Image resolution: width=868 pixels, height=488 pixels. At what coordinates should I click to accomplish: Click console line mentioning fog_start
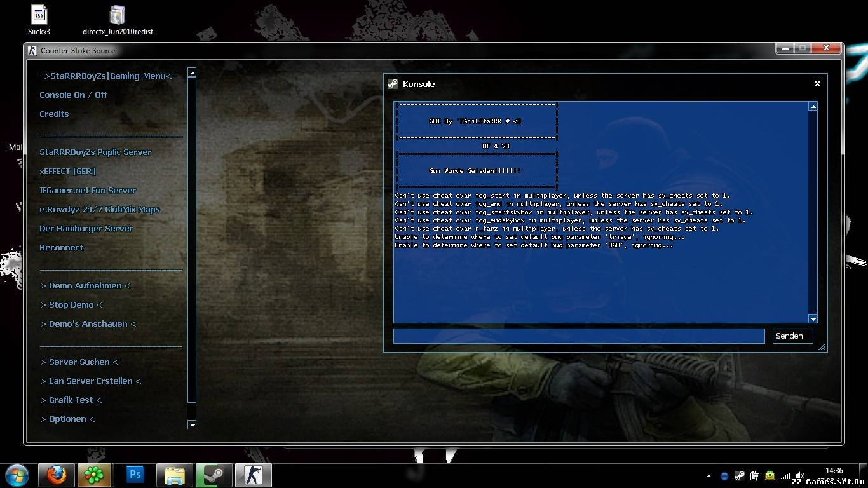tap(562, 196)
